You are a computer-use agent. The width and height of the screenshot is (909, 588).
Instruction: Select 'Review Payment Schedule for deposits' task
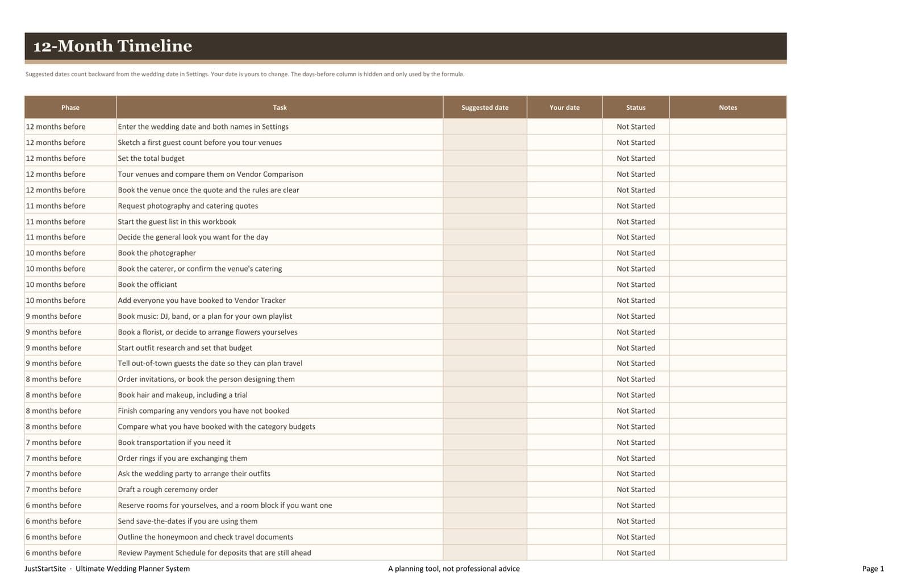click(280, 553)
